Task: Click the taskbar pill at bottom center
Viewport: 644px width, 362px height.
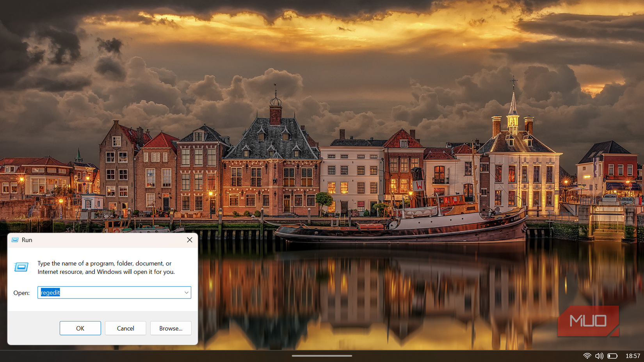Action: [322, 356]
